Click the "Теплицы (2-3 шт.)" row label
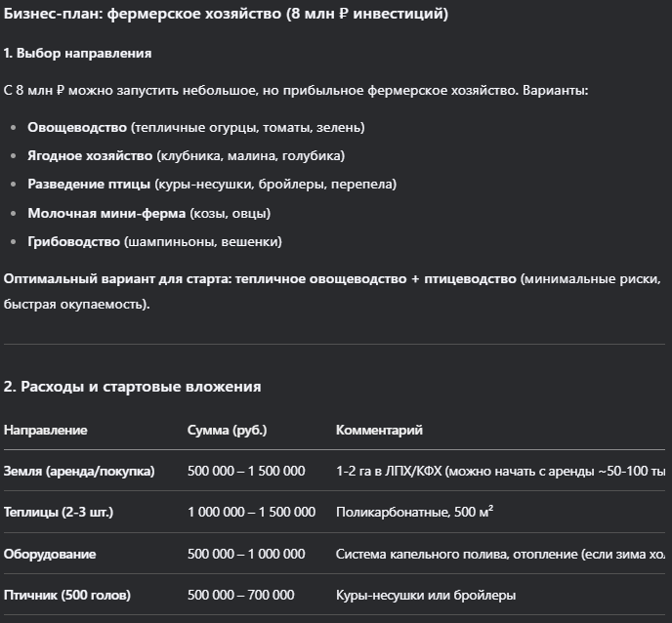 point(59,512)
